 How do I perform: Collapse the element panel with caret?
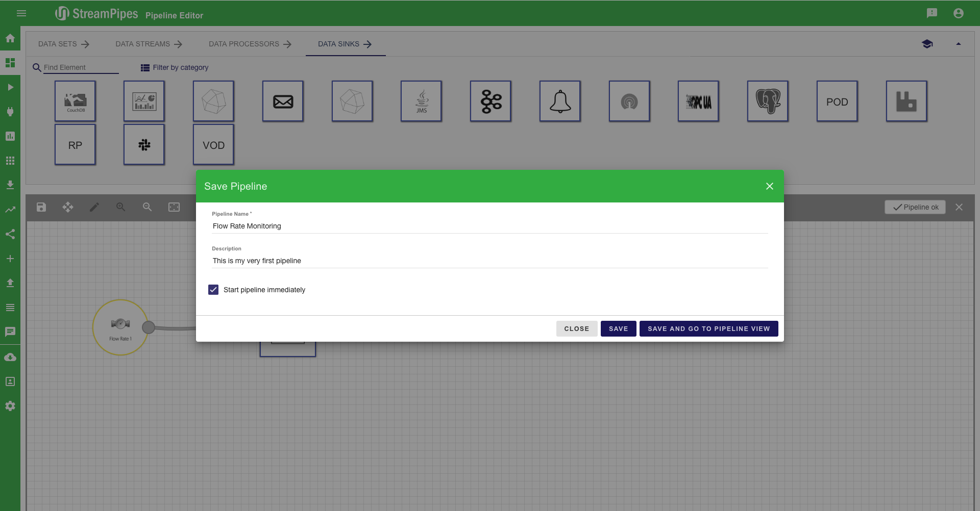(x=958, y=44)
